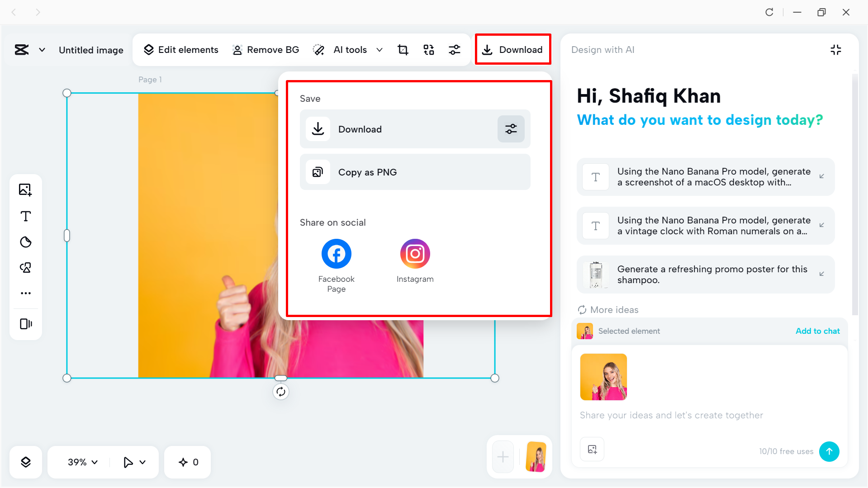The width and height of the screenshot is (868, 488).
Task: Click the add image icon in chat box
Action: click(x=592, y=449)
